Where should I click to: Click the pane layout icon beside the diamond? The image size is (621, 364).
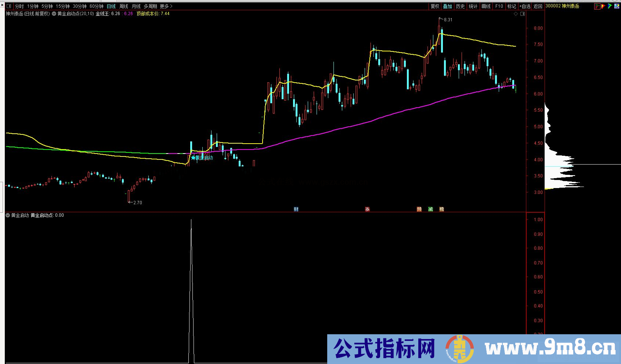click(x=523, y=13)
